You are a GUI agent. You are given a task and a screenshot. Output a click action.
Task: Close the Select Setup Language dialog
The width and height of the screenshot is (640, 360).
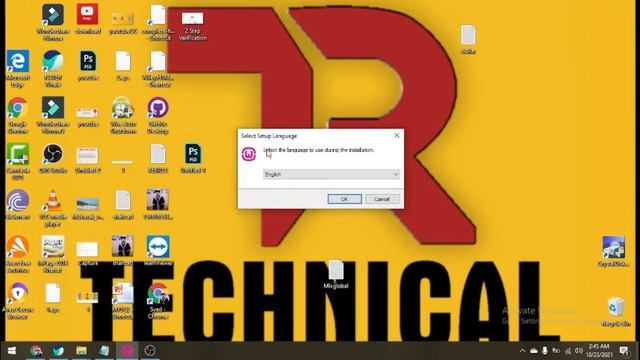[396, 136]
